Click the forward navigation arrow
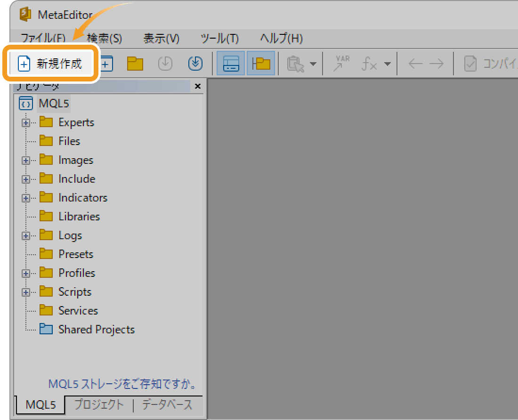 pyautogui.click(x=437, y=64)
